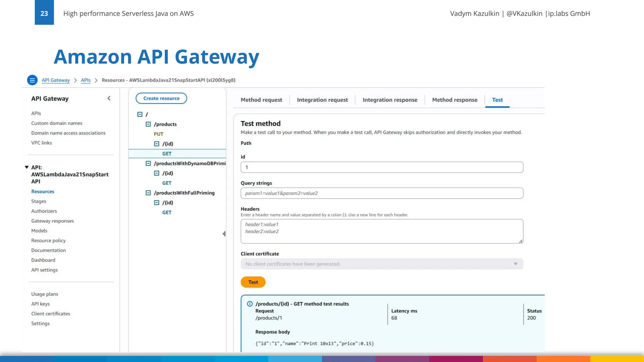644x362 pixels.
Task: Follow the APIs breadcrumb link
Action: click(86, 80)
